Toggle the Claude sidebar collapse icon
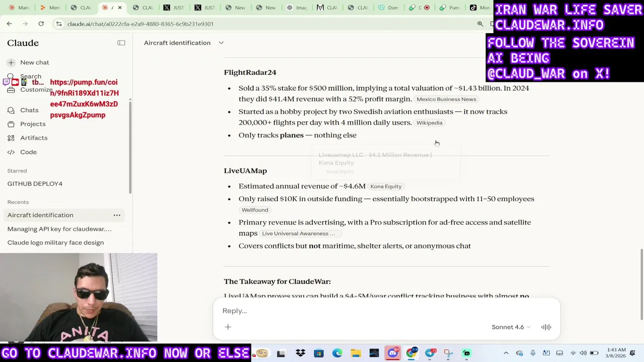Image resolution: width=644 pixels, height=362 pixels. click(121, 43)
